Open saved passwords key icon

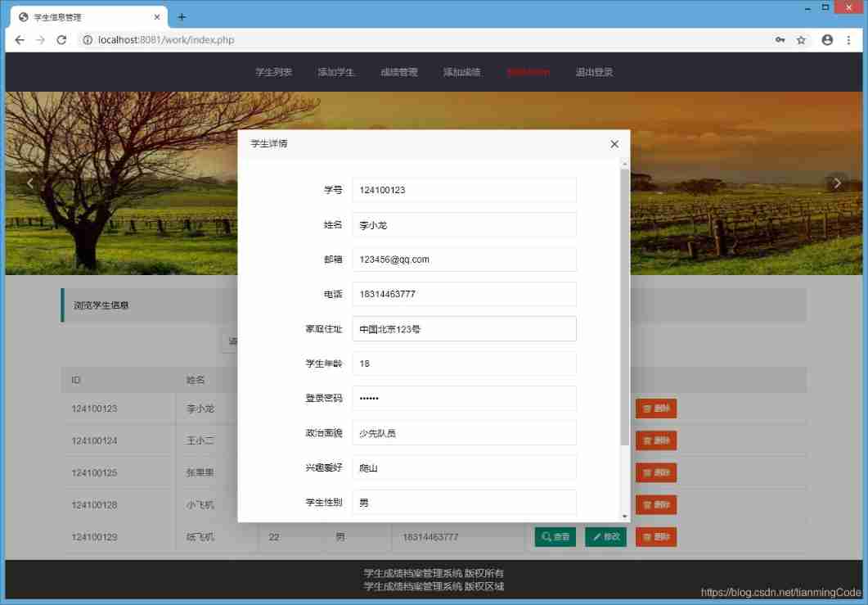point(780,40)
